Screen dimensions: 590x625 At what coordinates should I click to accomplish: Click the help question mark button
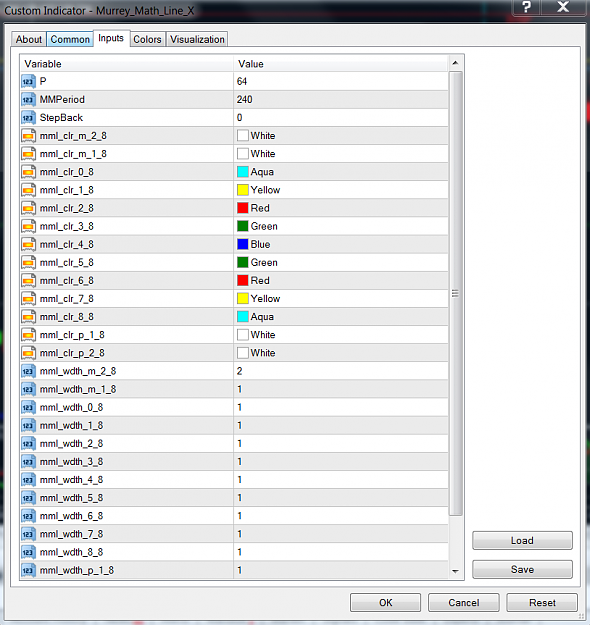coord(527,7)
